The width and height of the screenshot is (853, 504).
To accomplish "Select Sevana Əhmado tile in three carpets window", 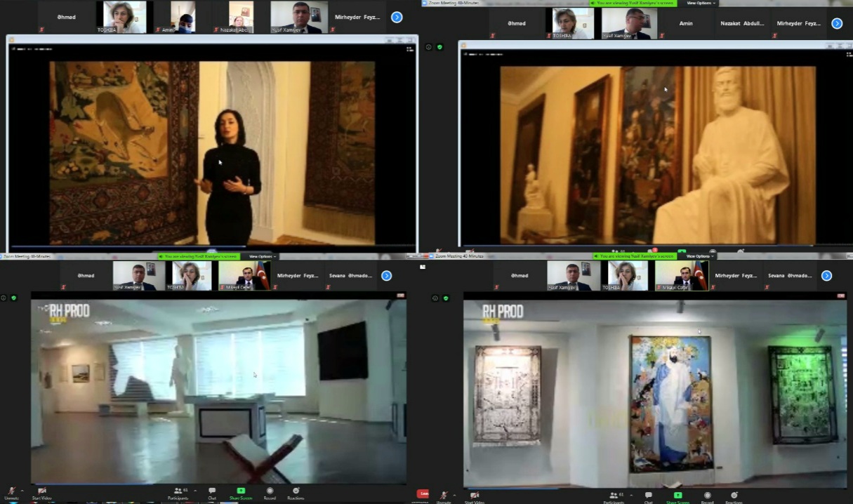I will point(790,276).
